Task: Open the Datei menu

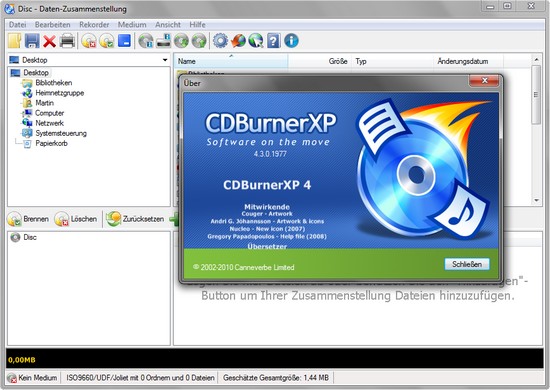Action: click(x=18, y=25)
